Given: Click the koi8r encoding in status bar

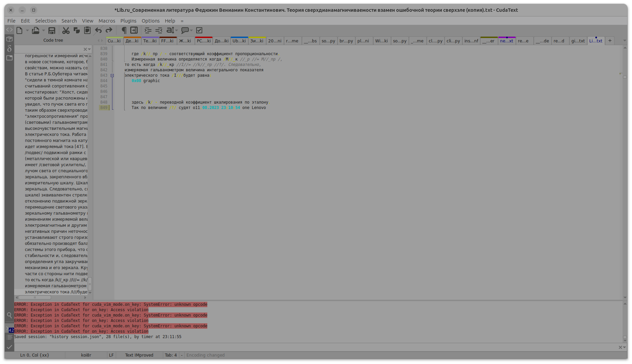Looking at the screenshot, I should (86, 355).
